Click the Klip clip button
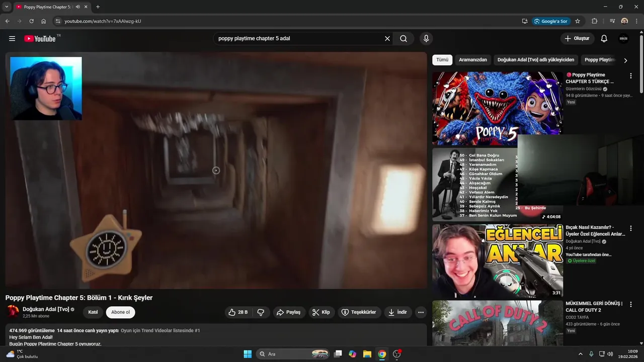Image resolution: width=644 pixels, height=362 pixels. click(321, 312)
